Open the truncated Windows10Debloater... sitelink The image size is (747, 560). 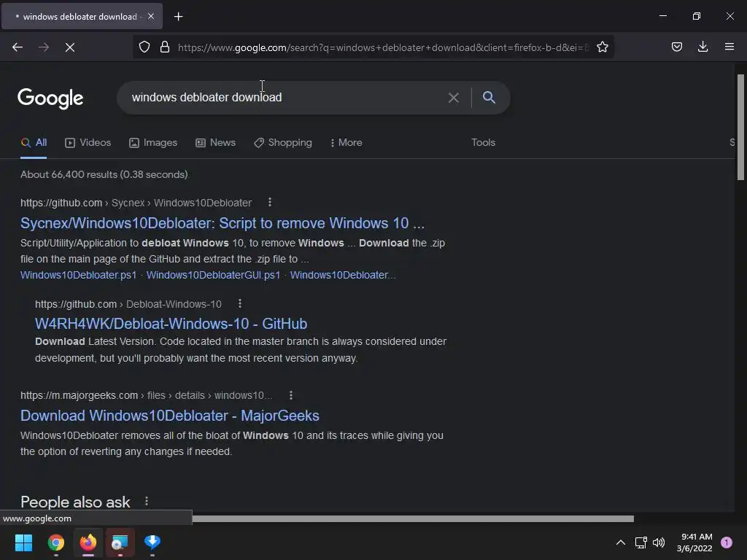click(x=343, y=275)
